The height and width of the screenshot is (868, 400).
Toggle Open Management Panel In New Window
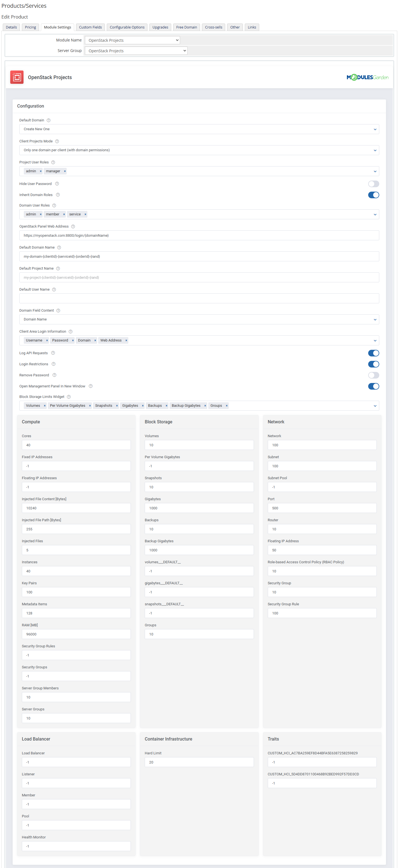(x=373, y=386)
